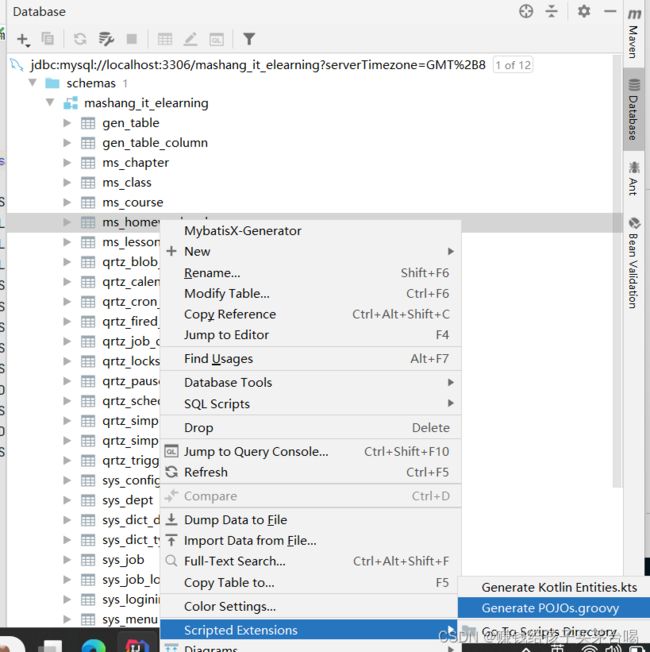Expand the gen_table tree node
The height and width of the screenshot is (652, 650).
click(67, 123)
